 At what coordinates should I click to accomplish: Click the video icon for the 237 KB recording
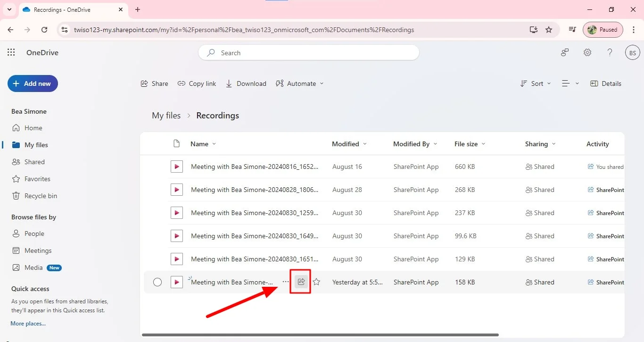(177, 213)
